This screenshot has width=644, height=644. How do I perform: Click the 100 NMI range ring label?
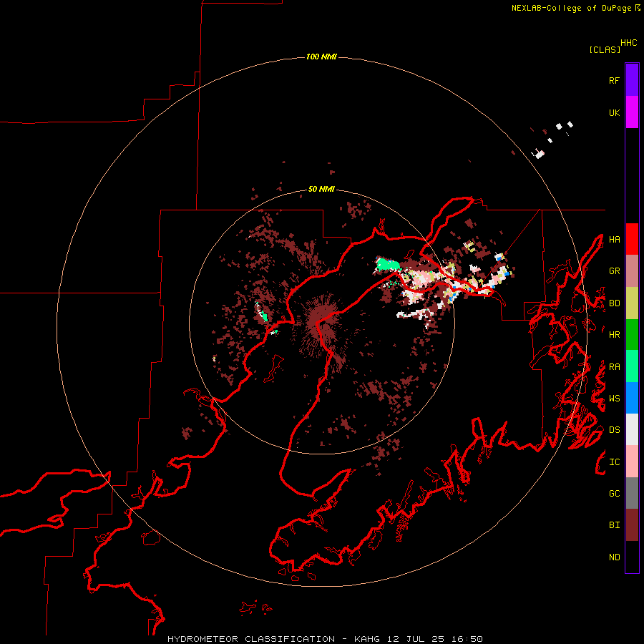coord(321,57)
